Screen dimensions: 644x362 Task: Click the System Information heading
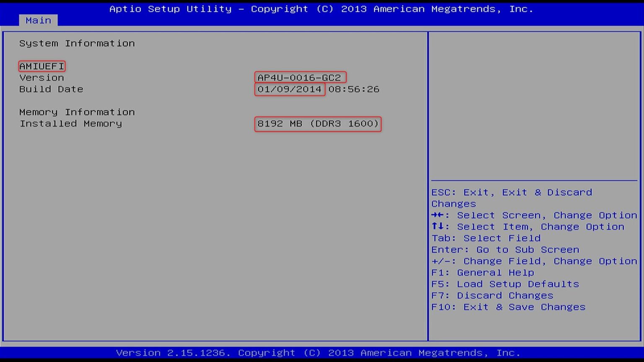(77, 43)
